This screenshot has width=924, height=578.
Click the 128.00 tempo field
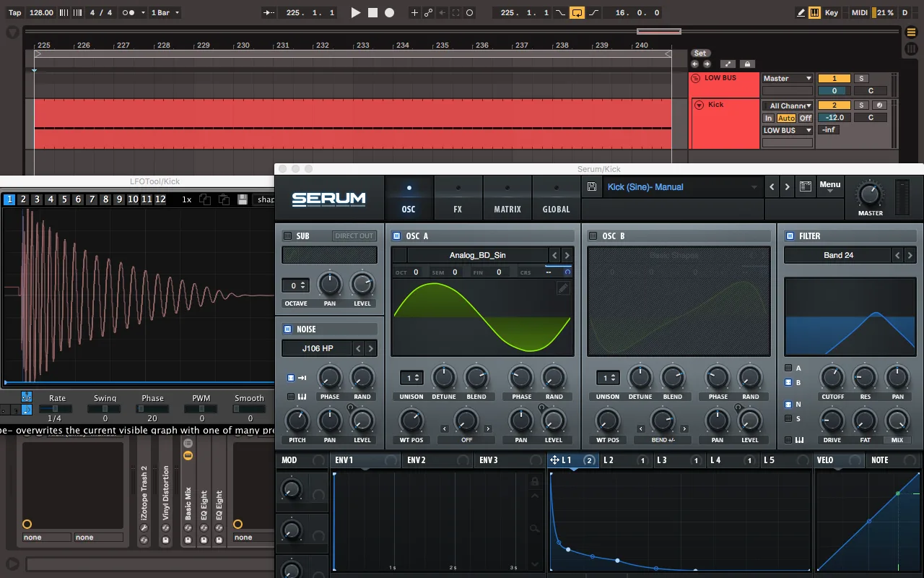(x=41, y=12)
